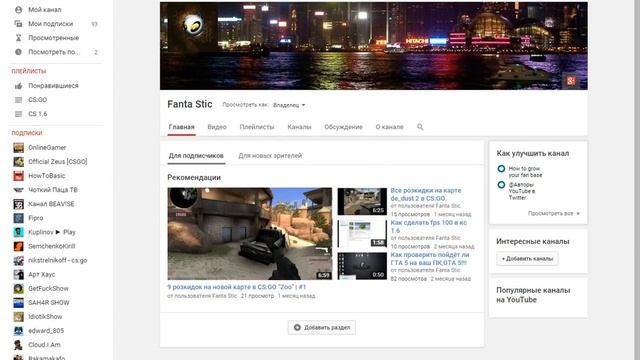Click OnlineGamer channel avatar
The image size is (640, 360).
[18, 147]
